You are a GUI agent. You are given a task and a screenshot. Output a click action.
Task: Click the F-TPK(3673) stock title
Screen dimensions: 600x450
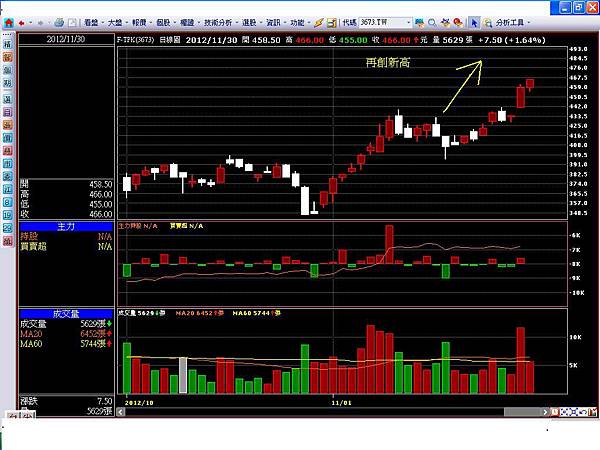[x=135, y=39]
